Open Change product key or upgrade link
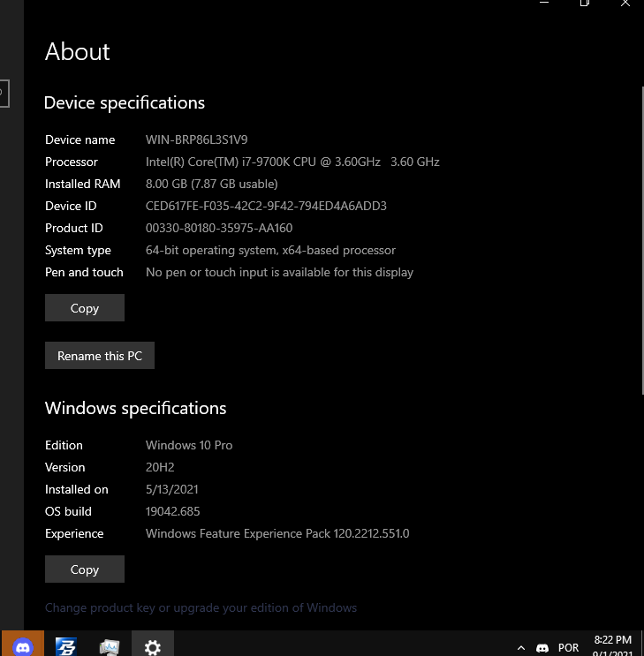 click(x=201, y=607)
